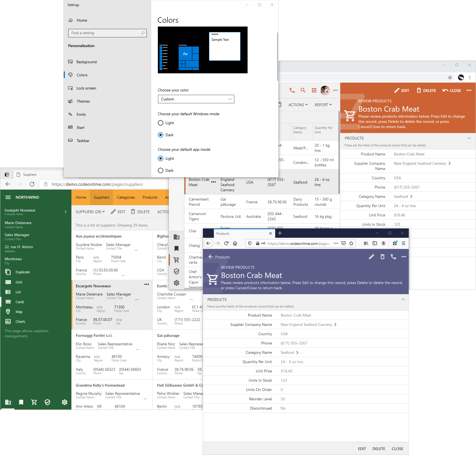The image size is (476, 455).
Task: Open the SUPPLIERS (29) dropdown
Action: point(90,212)
